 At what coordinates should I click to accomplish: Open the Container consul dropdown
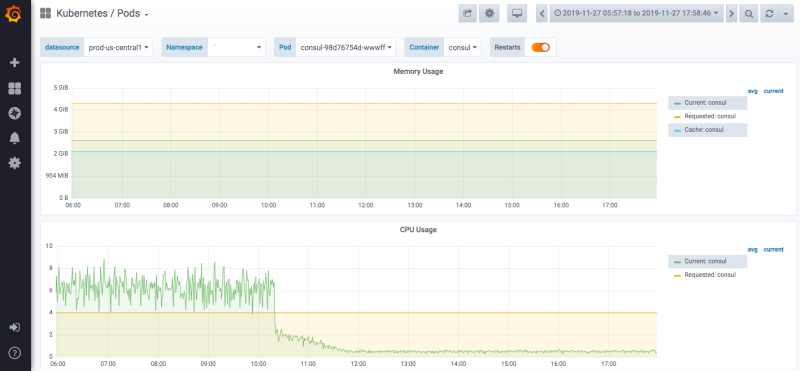pyautogui.click(x=462, y=47)
